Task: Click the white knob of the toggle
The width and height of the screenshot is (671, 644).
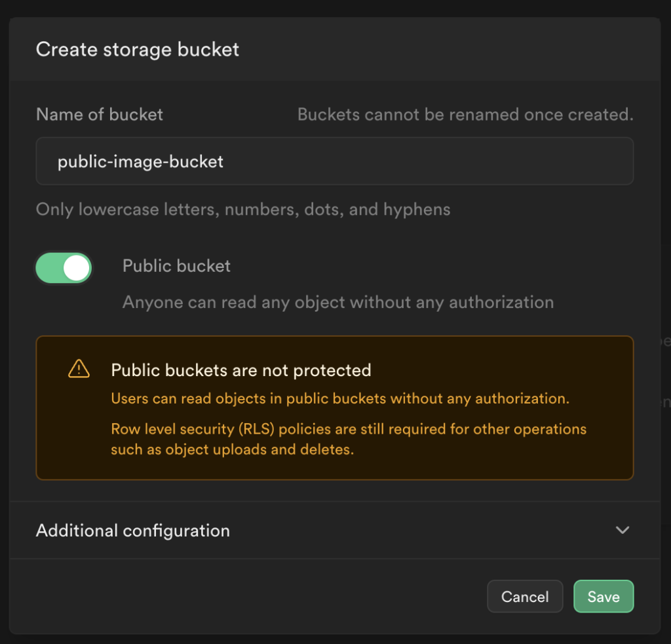Action: tap(77, 268)
